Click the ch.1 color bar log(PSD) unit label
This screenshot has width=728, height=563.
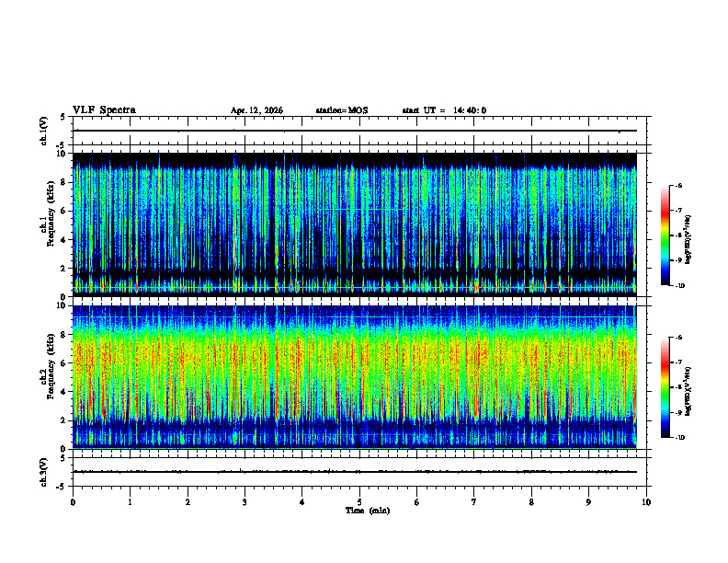(688, 239)
